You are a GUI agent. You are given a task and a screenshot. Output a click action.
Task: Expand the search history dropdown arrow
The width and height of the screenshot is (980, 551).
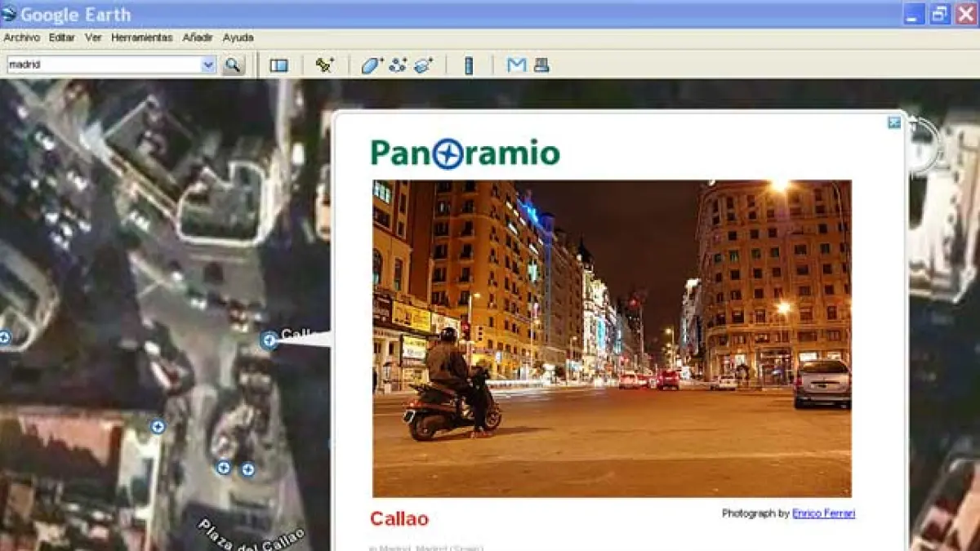click(208, 65)
